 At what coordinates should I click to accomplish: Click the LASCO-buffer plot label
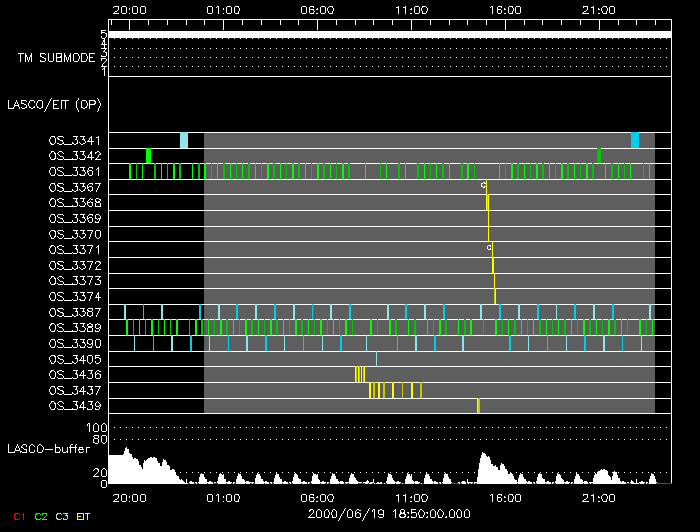(x=50, y=449)
